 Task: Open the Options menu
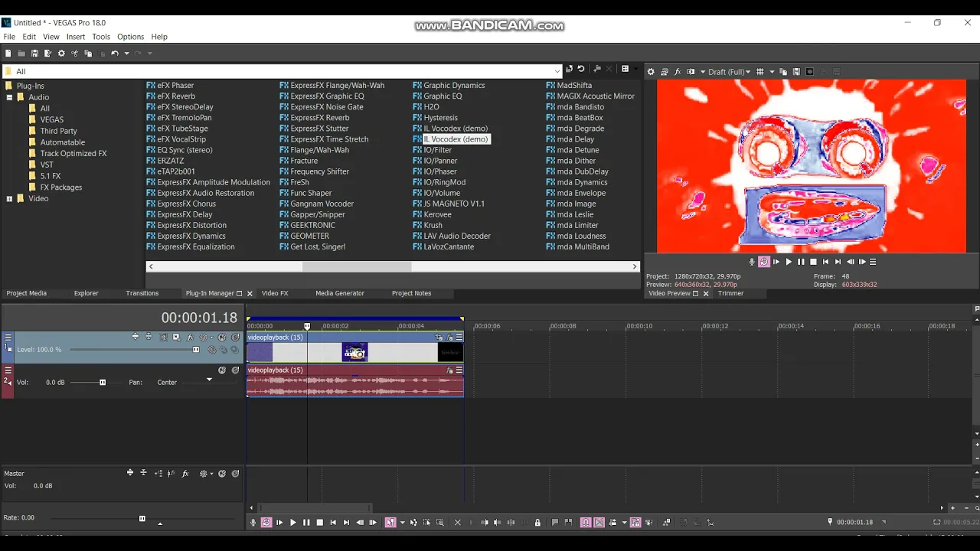(130, 37)
